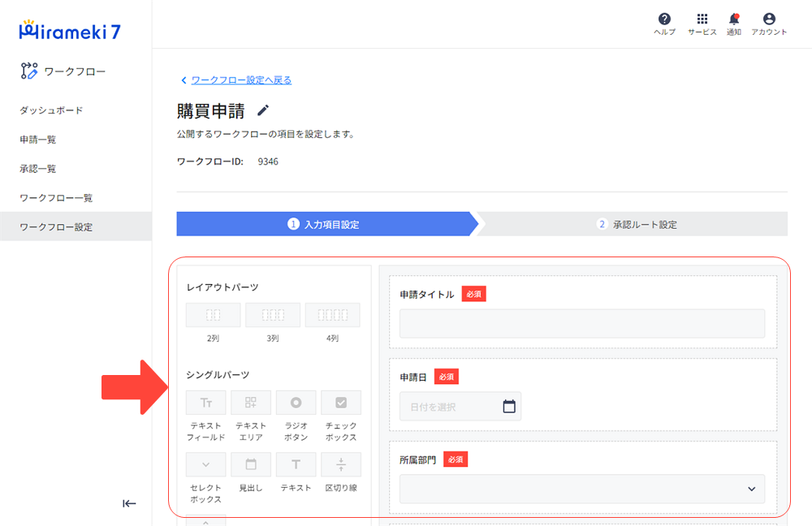Select the セレクトボックス parts icon
This screenshot has height=526, width=812.
(x=205, y=463)
